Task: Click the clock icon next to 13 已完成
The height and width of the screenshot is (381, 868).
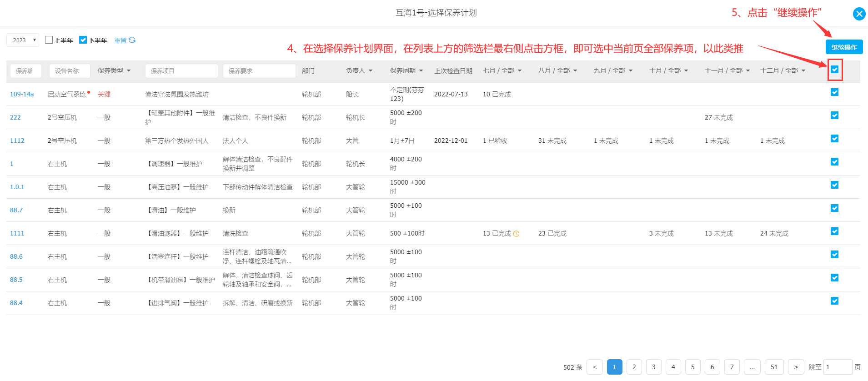Action: pyautogui.click(x=516, y=234)
